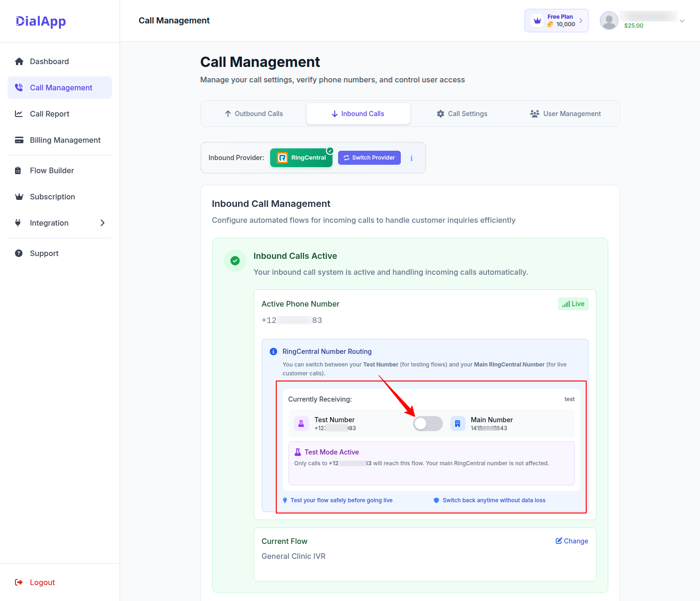Click the user avatar icon in header

coord(609,21)
